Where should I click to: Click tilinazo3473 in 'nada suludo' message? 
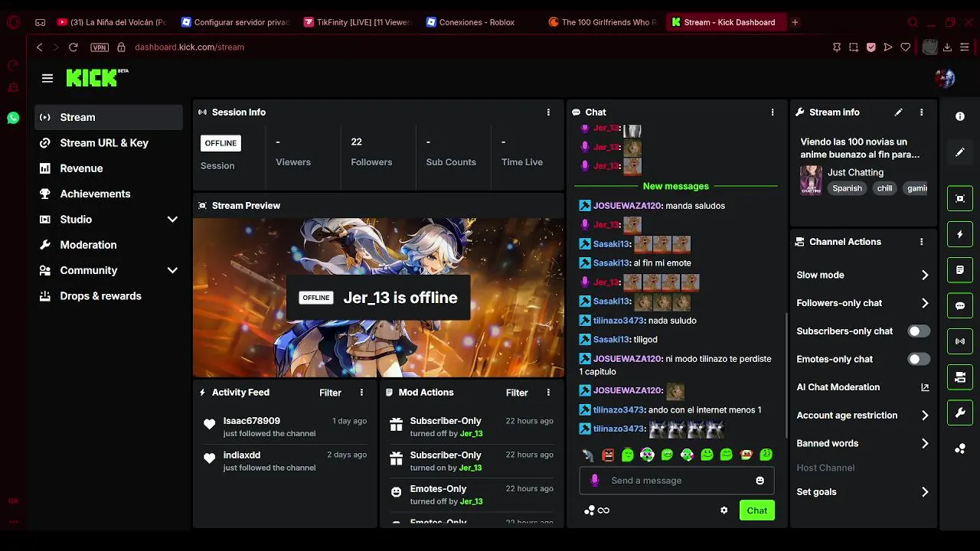(x=619, y=321)
